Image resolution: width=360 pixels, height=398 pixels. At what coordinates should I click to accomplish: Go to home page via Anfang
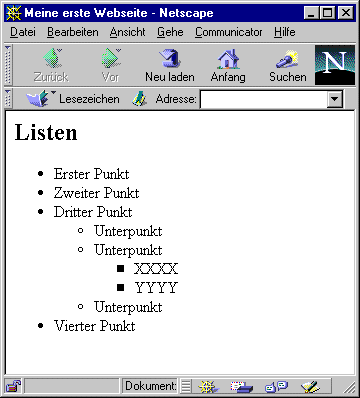pos(228,66)
